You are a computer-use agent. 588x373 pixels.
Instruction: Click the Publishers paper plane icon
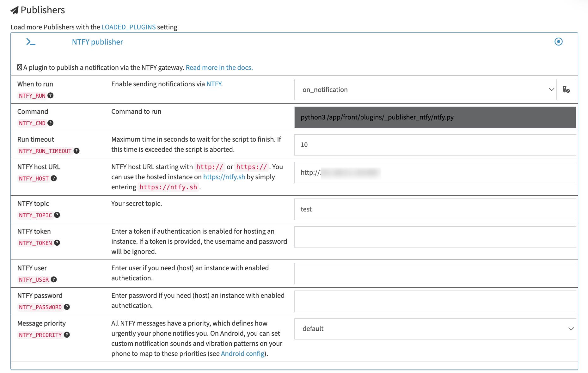click(15, 10)
